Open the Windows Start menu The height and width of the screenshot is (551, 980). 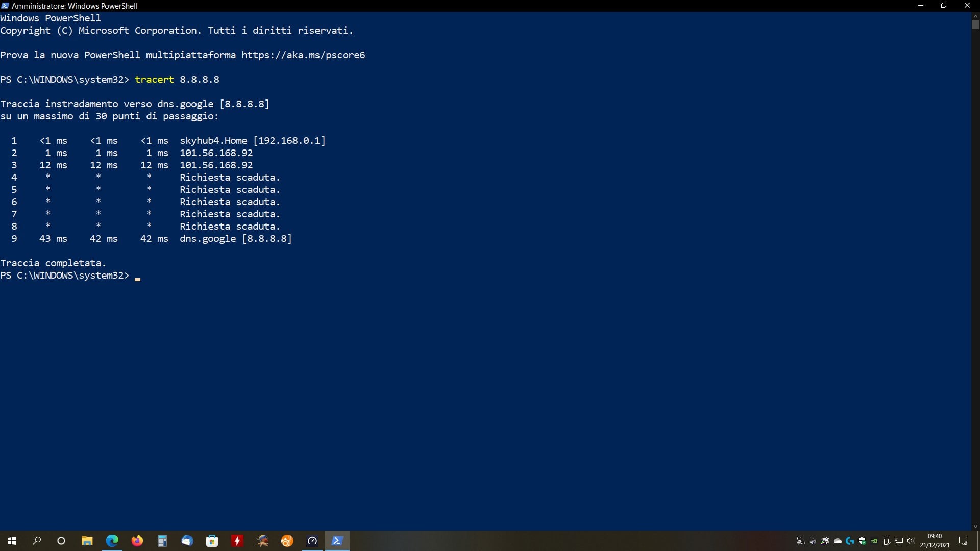pos(12,541)
